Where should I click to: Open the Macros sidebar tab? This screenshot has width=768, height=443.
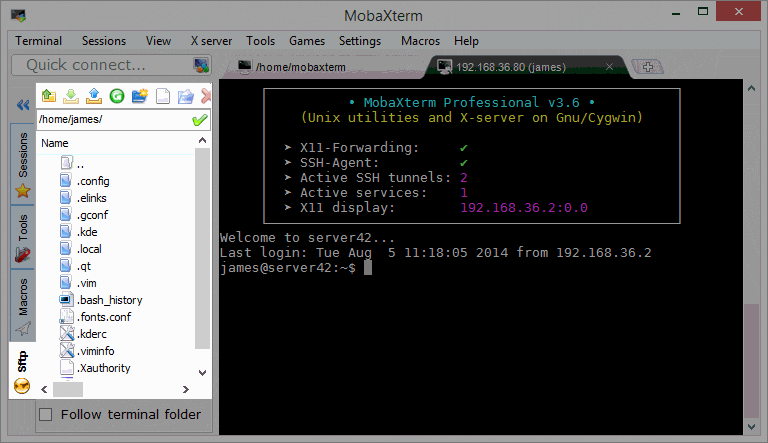coord(23,306)
